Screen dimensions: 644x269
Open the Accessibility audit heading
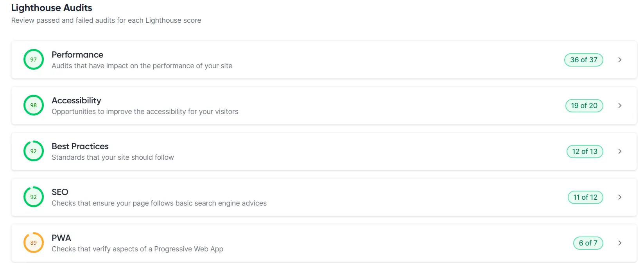76,101
